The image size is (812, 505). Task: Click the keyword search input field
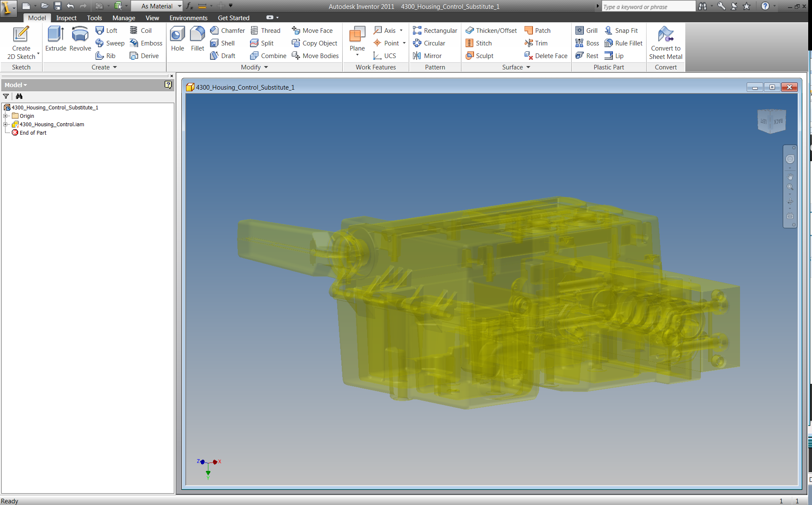click(x=647, y=6)
